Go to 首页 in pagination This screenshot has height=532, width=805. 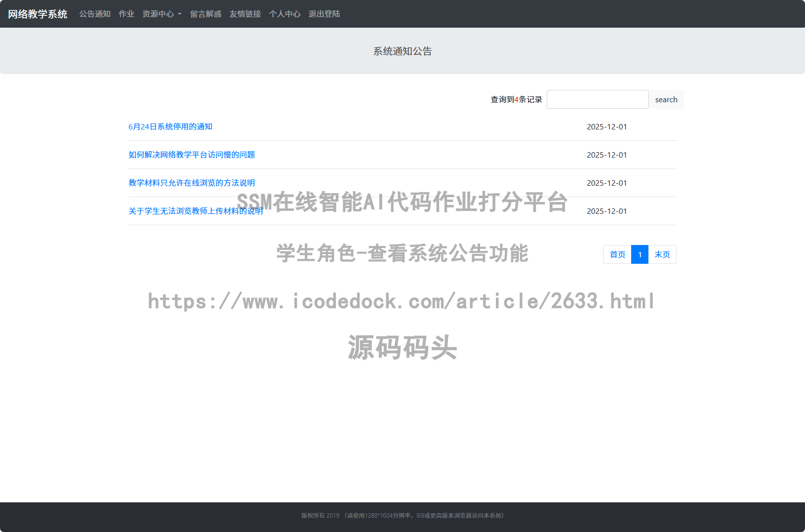(617, 254)
